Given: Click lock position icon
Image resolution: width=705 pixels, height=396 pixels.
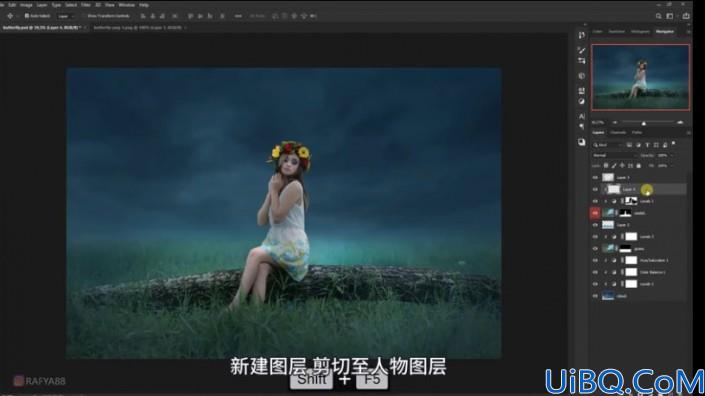Looking at the screenshot, I should 622,166.
